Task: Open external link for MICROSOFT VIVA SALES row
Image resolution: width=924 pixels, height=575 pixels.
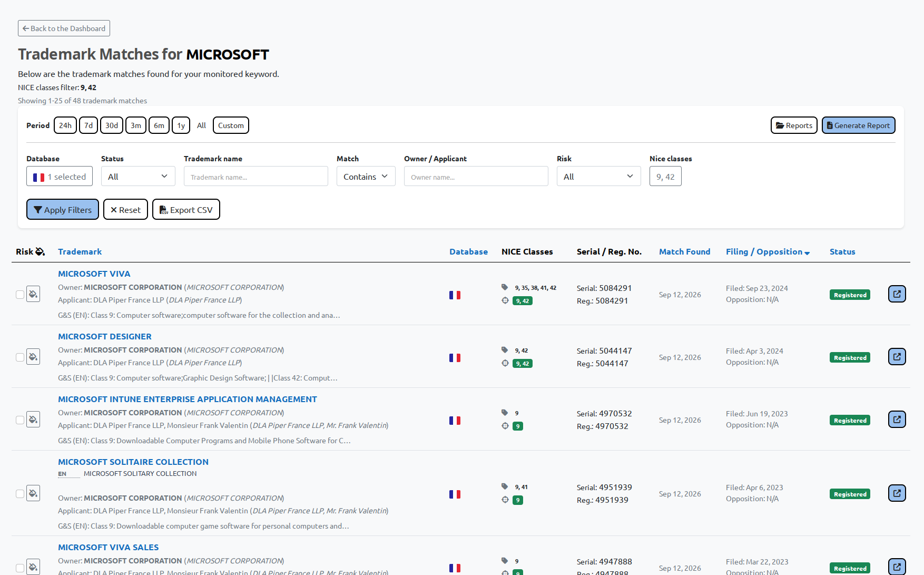Action: coord(897,567)
